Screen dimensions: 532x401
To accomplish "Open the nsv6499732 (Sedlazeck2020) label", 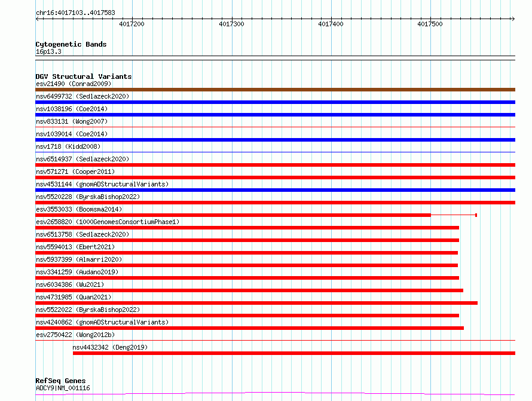I will (x=82, y=96).
